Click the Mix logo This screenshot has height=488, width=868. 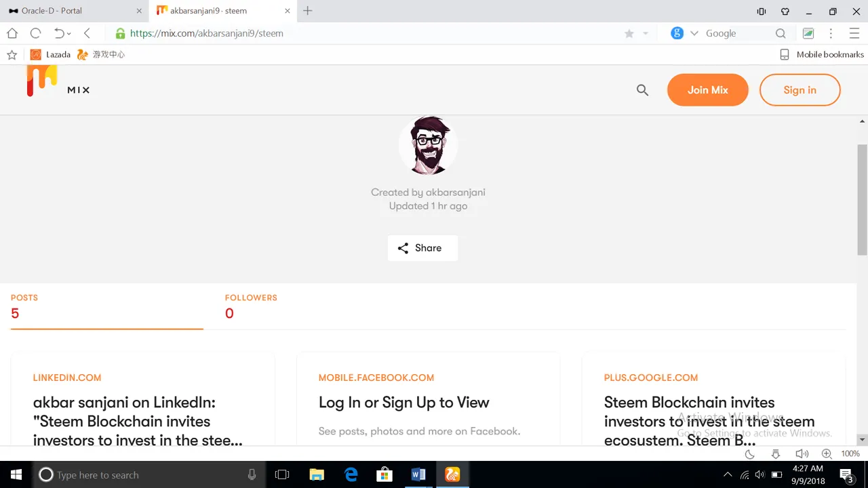pos(58,81)
